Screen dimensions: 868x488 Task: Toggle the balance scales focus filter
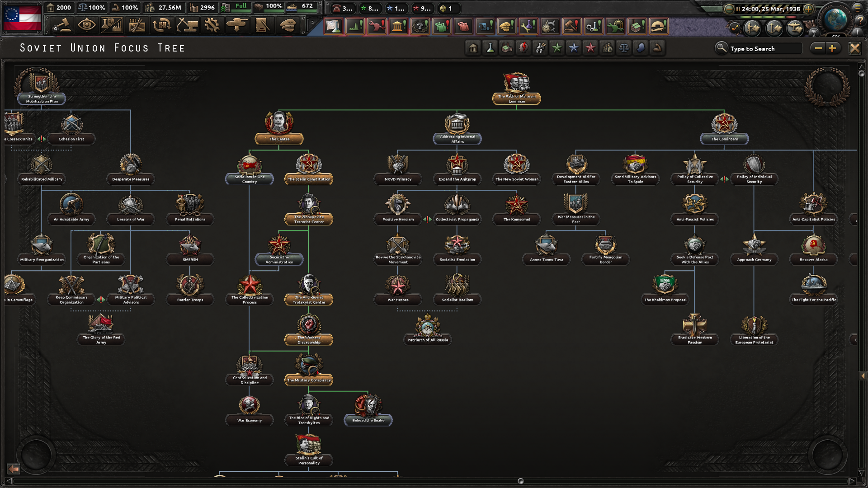624,48
